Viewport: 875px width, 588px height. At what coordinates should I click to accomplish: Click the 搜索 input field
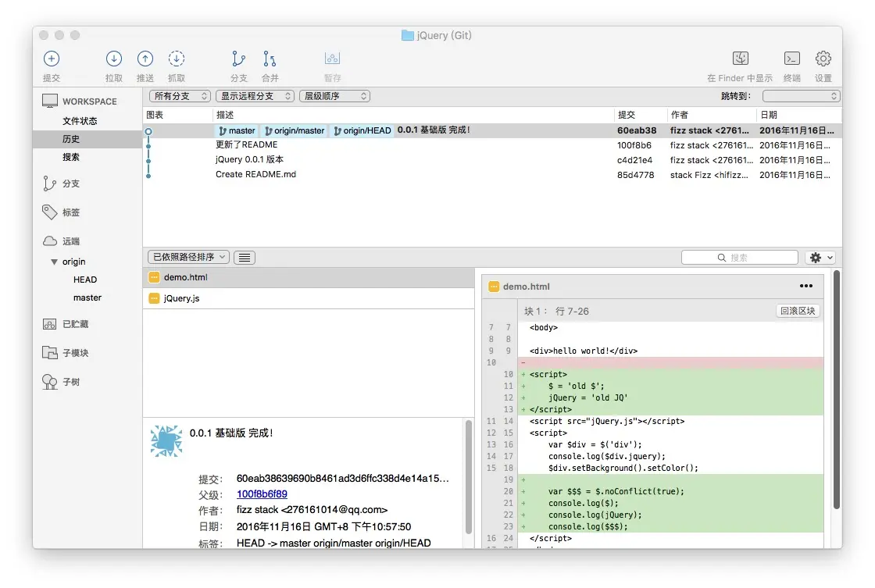[x=739, y=257]
